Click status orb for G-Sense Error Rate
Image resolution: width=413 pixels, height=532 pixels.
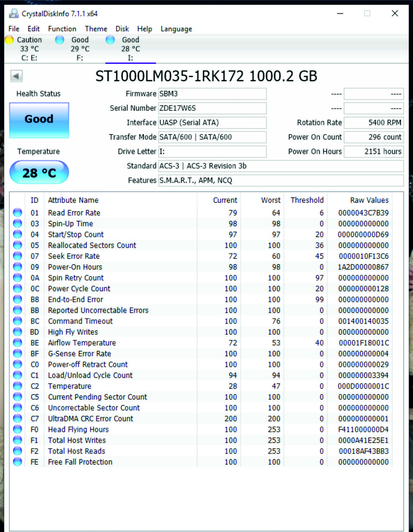(18, 353)
